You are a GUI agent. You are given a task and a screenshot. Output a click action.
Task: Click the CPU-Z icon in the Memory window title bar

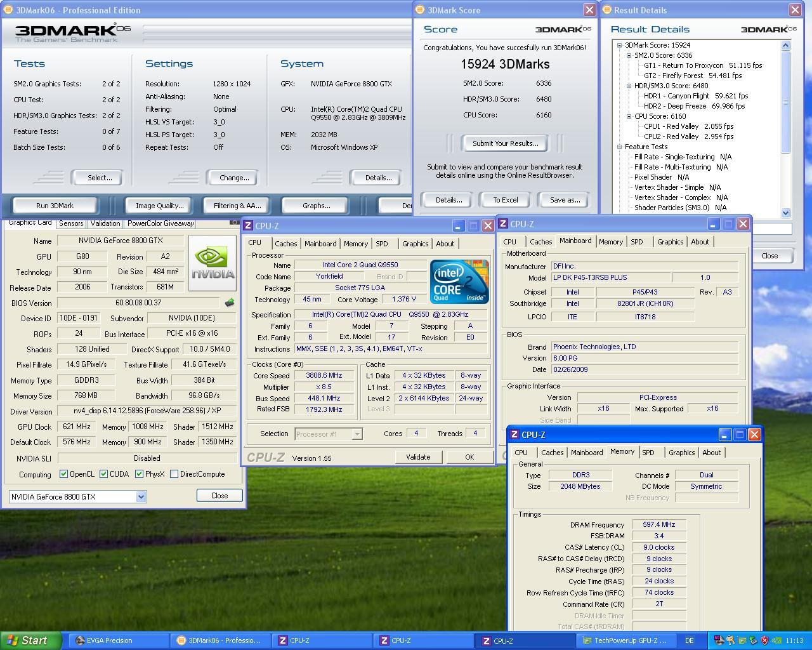click(514, 435)
